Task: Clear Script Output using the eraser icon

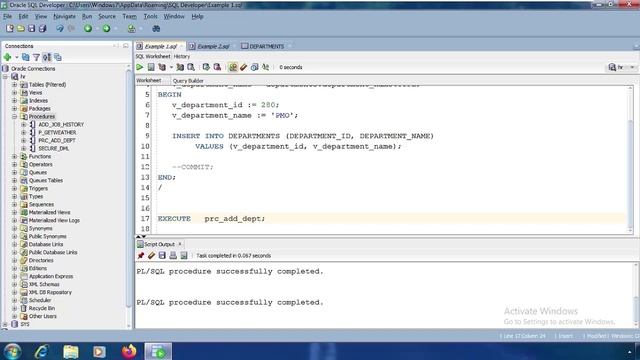Action: (x=151, y=256)
